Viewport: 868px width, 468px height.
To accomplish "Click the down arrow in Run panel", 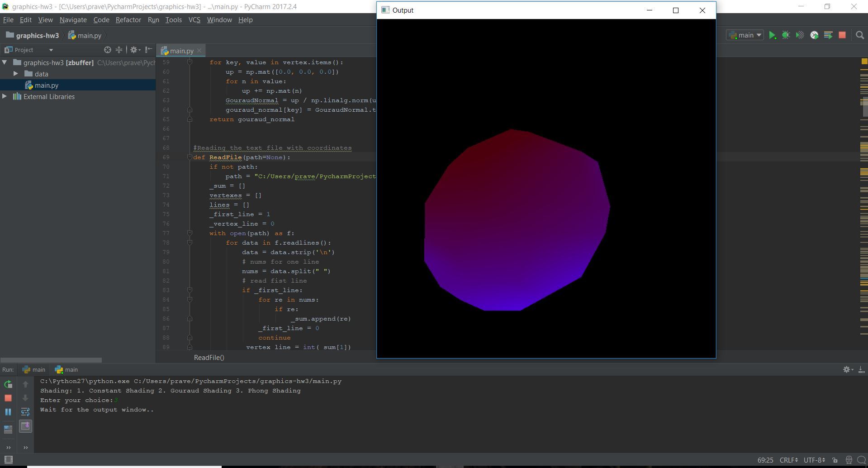I will point(25,398).
